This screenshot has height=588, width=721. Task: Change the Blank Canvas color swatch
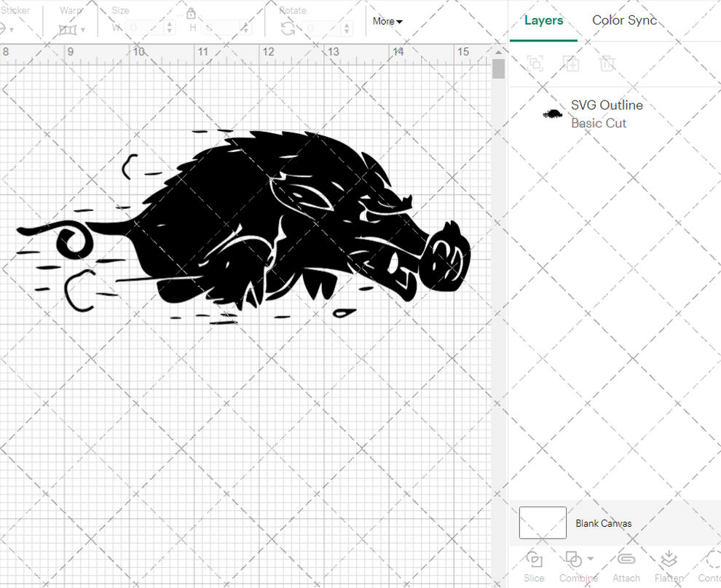[x=542, y=523]
